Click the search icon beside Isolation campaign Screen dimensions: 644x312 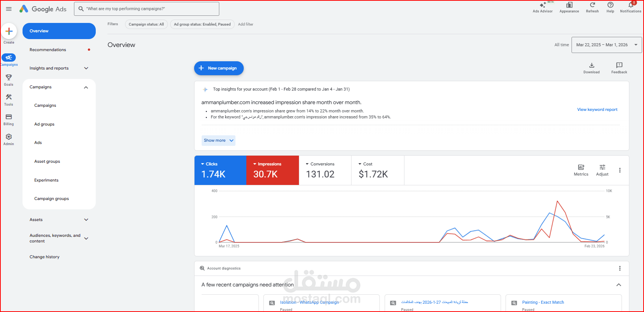pos(272,303)
